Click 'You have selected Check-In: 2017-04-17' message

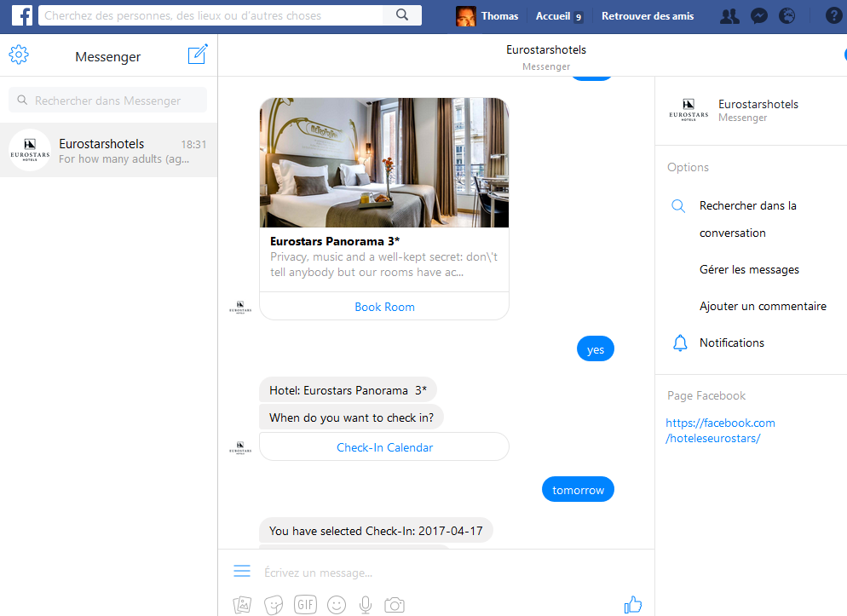pyautogui.click(x=376, y=531)
